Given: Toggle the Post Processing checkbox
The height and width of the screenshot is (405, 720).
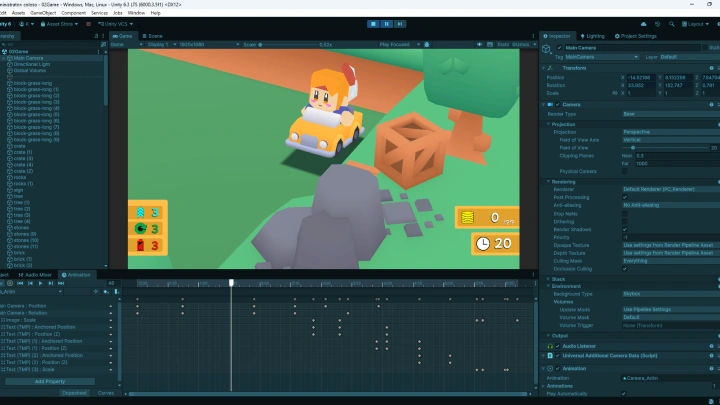Looking at the screenshot, I should [624, 197].
